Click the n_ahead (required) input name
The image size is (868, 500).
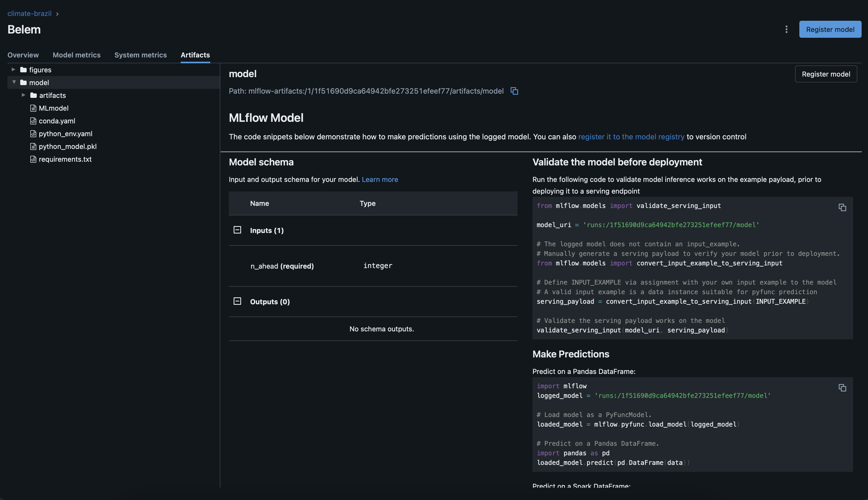(282, 266)
